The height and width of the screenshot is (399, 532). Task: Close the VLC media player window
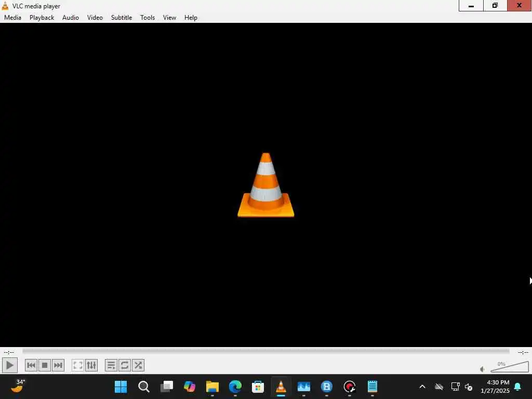pos(520,6)
